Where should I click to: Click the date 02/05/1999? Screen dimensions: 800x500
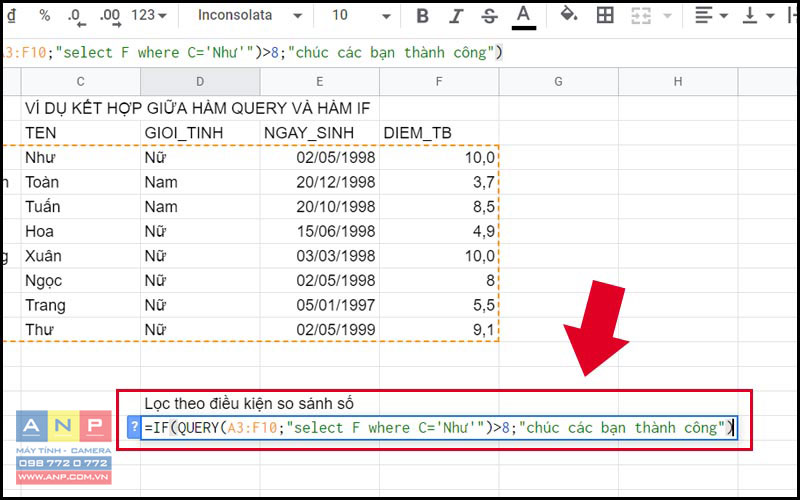pyautogui.click(x=319, y=330)
